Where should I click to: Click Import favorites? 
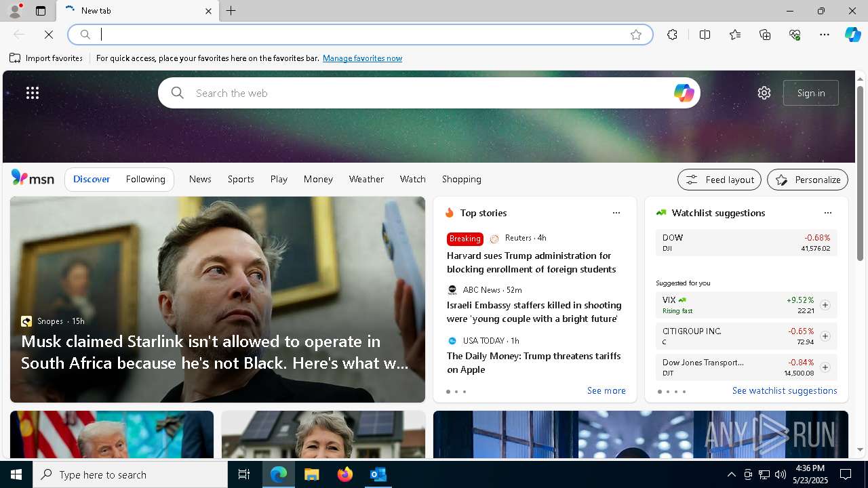(x=46, y=58)
